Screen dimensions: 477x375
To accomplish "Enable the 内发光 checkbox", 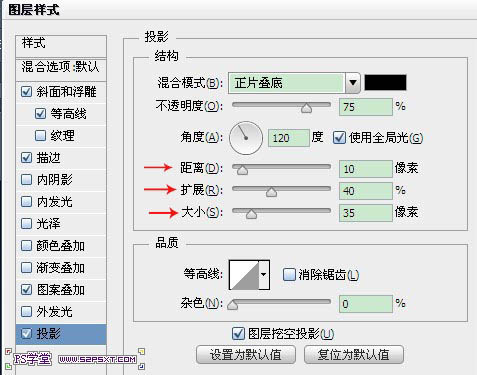I will click(x=26, y=202).
